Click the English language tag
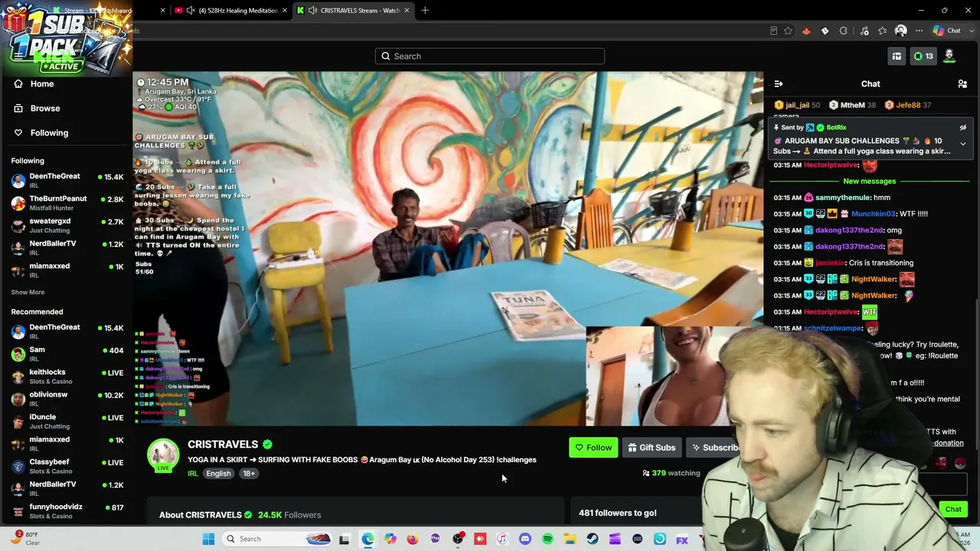Screen dimensions: 980x551 (218, 474)
